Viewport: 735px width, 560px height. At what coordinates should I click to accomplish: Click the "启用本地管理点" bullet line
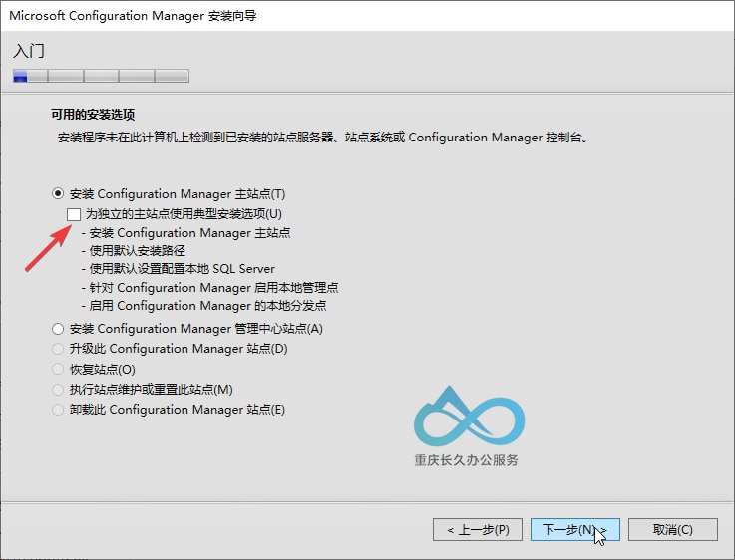coord(210,288)
